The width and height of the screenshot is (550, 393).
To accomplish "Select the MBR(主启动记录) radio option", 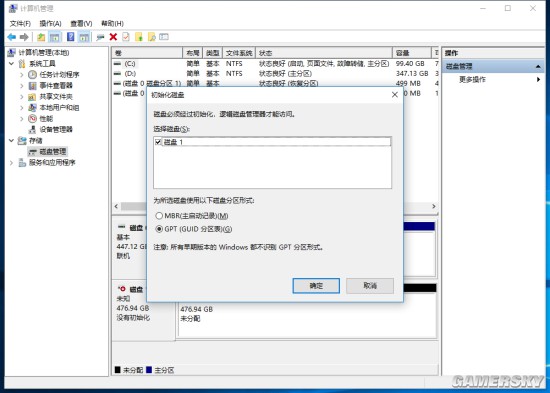I will [159, 215].
